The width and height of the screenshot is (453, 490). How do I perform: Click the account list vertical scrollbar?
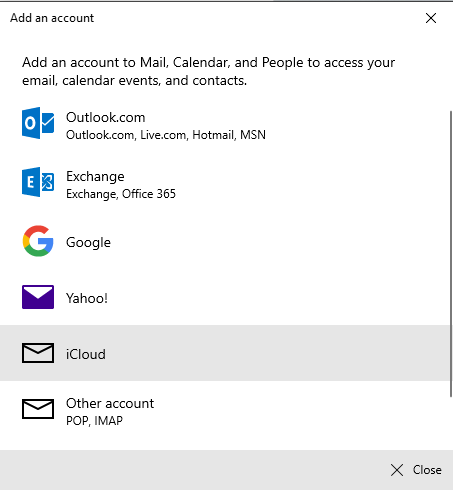pos(451,253)
